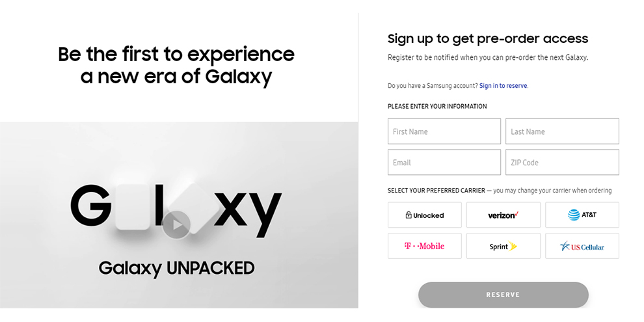Click the AT&T globe logo icon
Image resolution: width=644 pixels, height=322 pixels.
[x=574, y=215]
